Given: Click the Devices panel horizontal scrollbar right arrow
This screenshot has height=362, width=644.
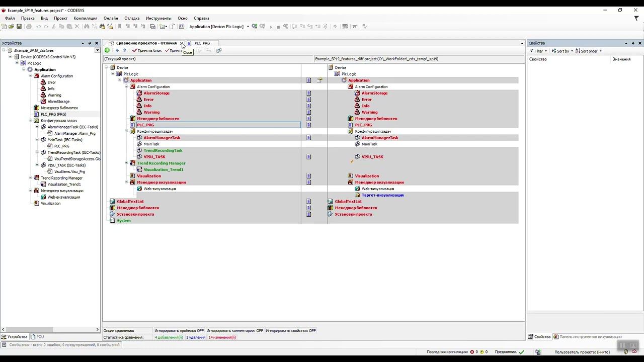Looking at the screenshot, I should (x=98, y=330).
